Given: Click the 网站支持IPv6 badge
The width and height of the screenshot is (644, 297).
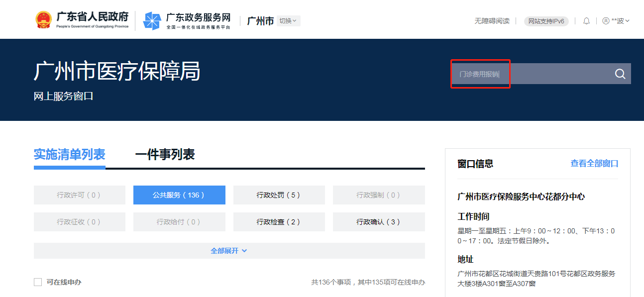Looking at the screenshot, I should (546, 21).
